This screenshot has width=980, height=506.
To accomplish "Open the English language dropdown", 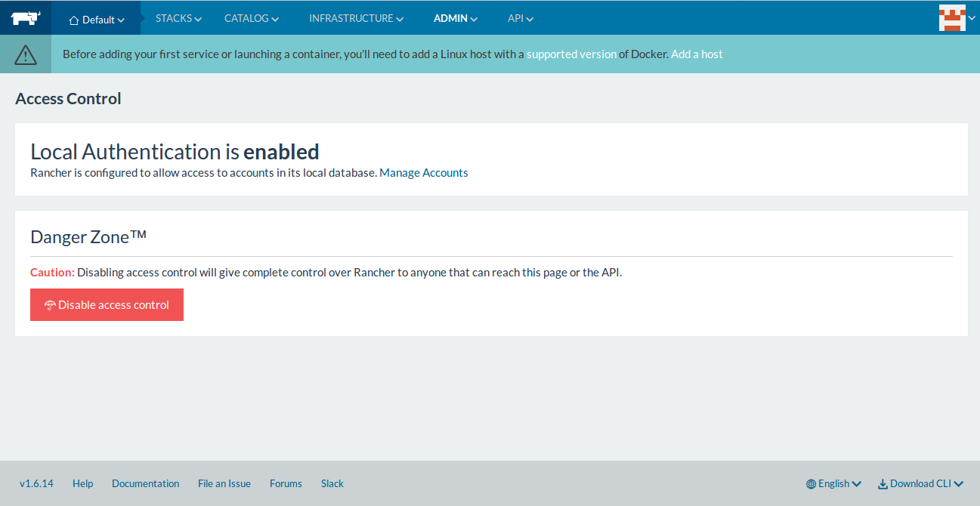I will [833, 484].
